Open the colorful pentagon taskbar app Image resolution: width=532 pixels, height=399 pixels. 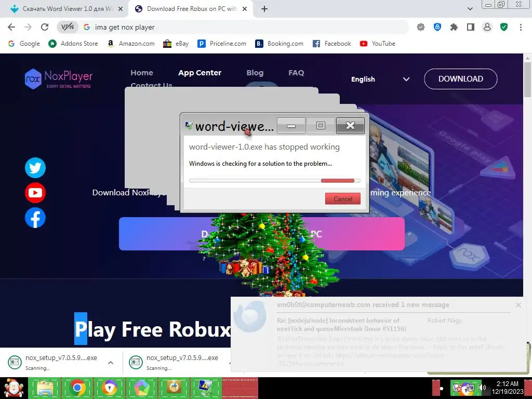pyautogui.click(x=141, y=388)
